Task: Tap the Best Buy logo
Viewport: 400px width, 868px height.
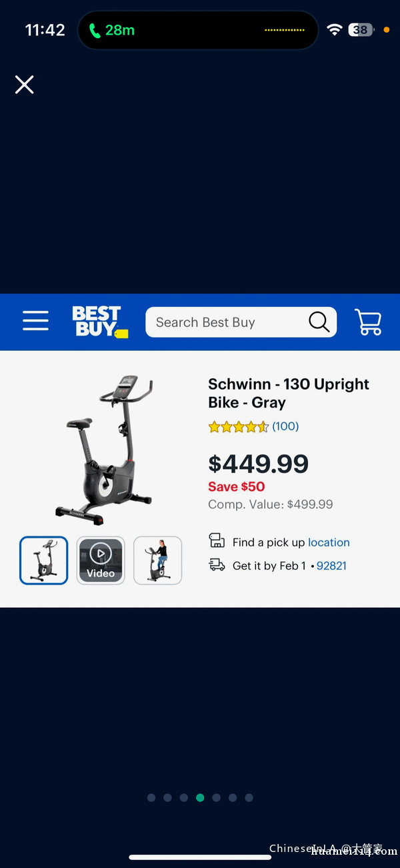Action: tap(99, 322)
